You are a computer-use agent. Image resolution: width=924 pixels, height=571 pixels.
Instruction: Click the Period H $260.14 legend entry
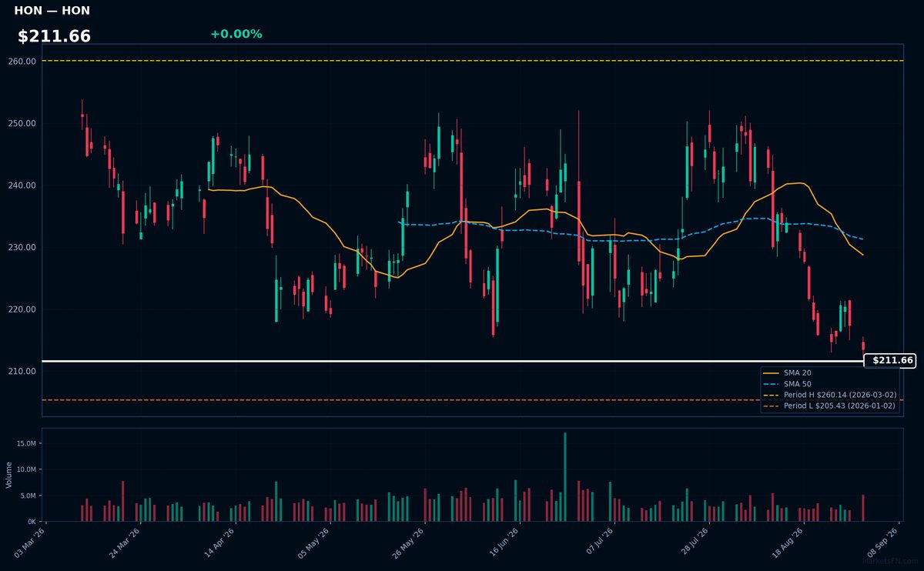coord(829,395)
